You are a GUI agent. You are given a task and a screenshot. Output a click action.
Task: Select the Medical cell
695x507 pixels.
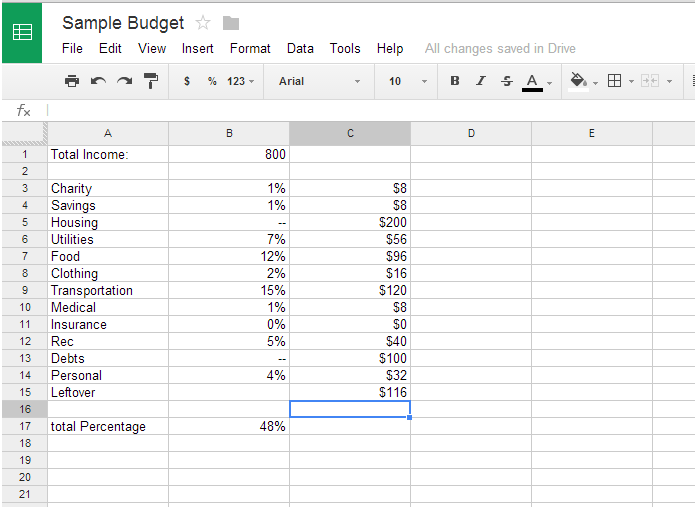click(x=108, y=307)
